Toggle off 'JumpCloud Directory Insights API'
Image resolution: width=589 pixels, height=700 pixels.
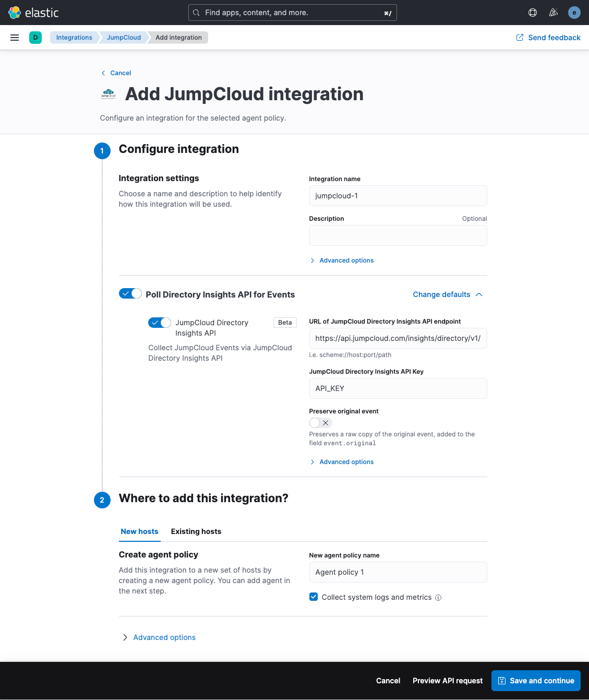[159, 323]
